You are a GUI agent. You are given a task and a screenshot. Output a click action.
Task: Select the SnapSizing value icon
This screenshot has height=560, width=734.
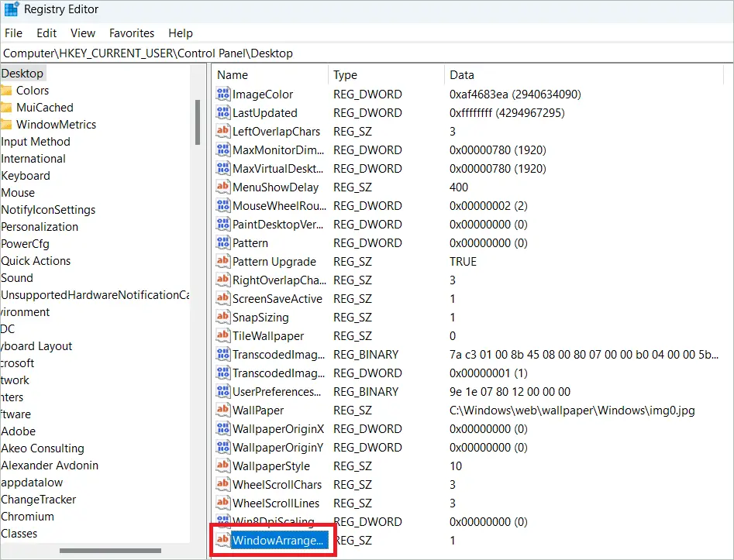[223, 318]
